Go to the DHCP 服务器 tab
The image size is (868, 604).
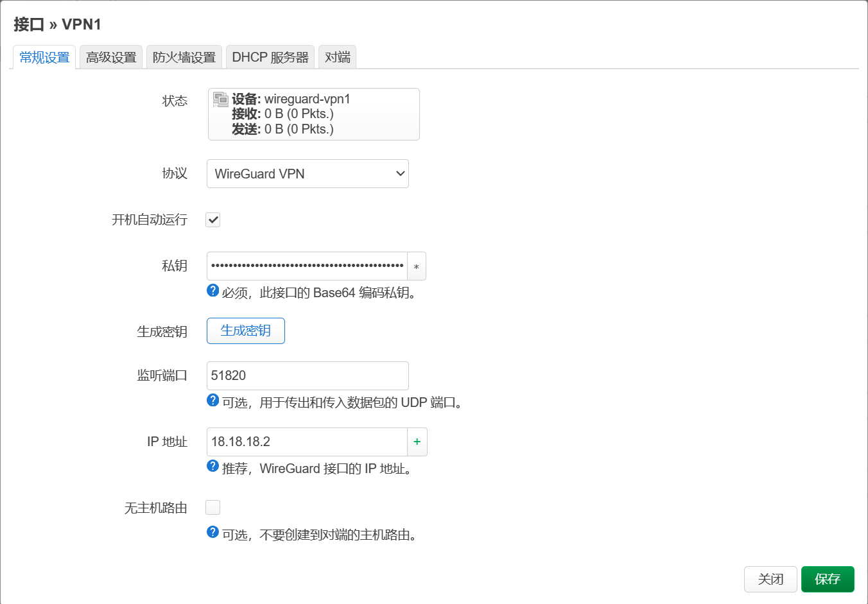pos(270,57)
